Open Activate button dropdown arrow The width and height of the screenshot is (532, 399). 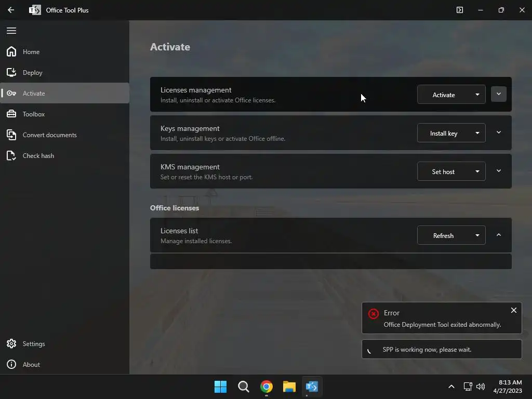(x=477, y=95)
